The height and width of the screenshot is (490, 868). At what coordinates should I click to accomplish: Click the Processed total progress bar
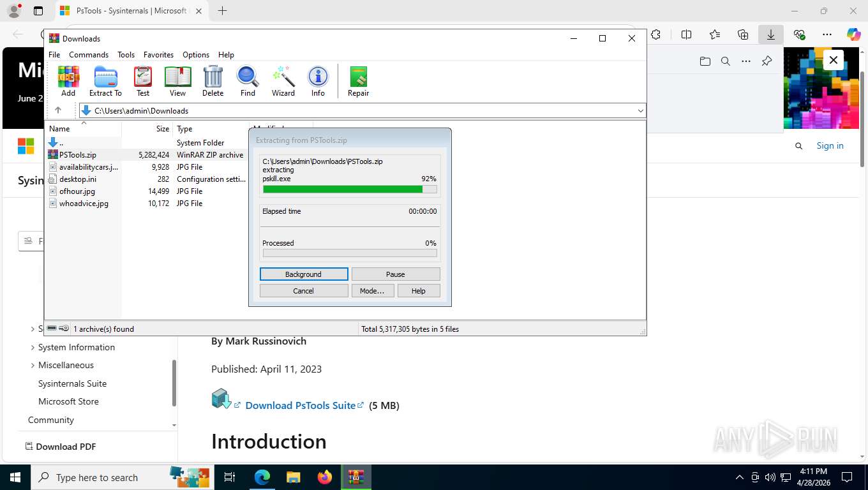(x=350, y=253)
